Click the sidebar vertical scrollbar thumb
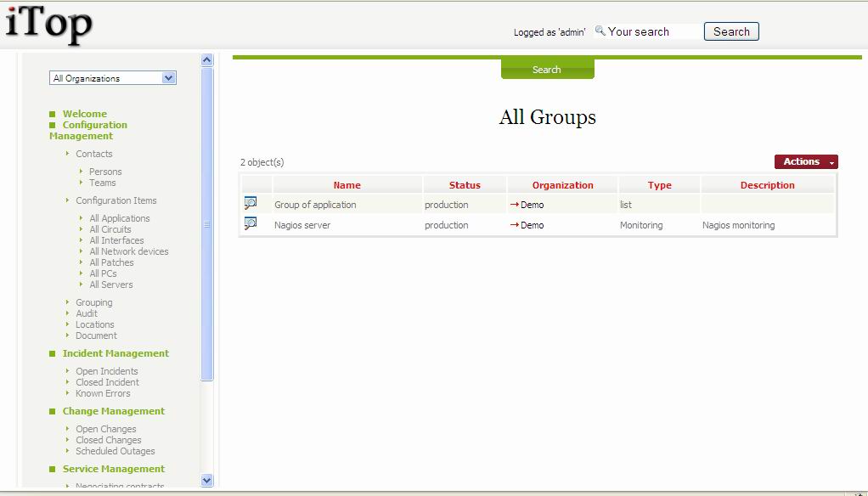The image size is (868, 496). click(207, 223)
